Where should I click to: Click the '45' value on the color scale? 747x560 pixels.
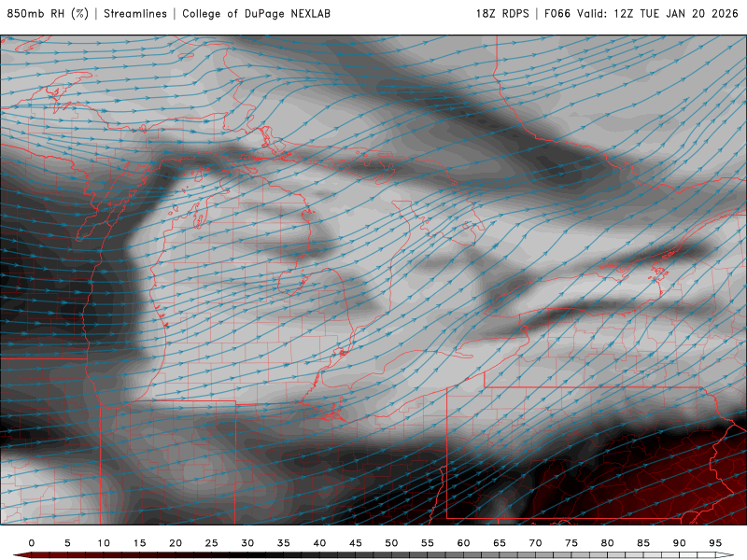[x=356, y=543]
